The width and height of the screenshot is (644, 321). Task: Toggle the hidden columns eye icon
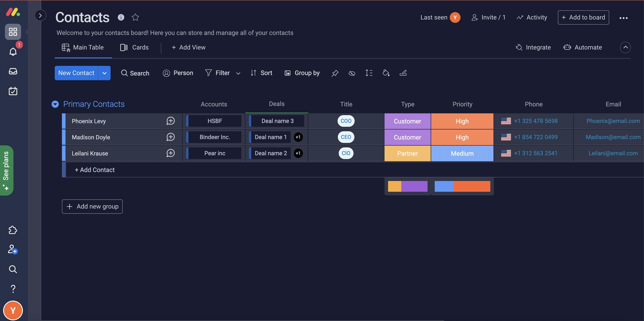coord(352,73)
